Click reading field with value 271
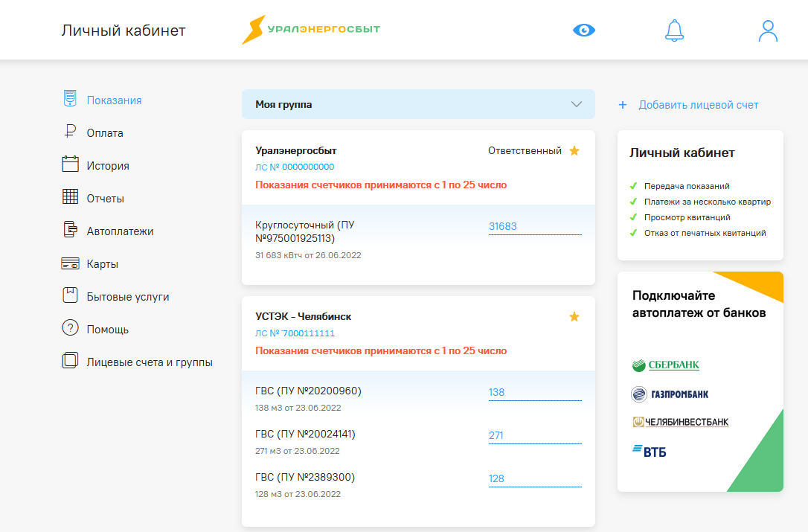 [535, 436]
